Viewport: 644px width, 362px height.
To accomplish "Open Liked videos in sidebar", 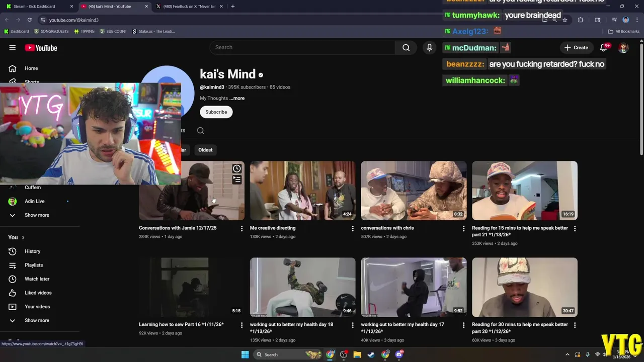I will [38, 293].
